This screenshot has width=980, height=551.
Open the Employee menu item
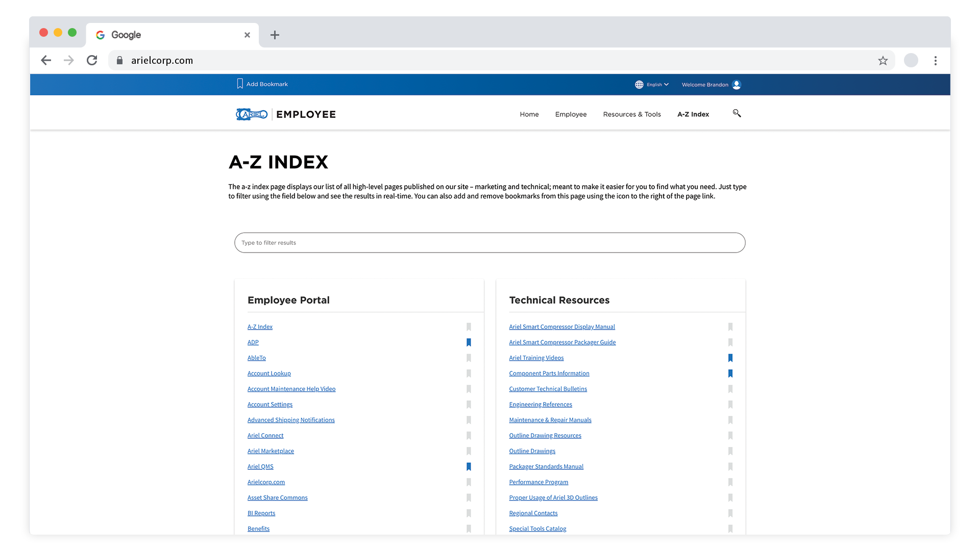tap(571, 114)
